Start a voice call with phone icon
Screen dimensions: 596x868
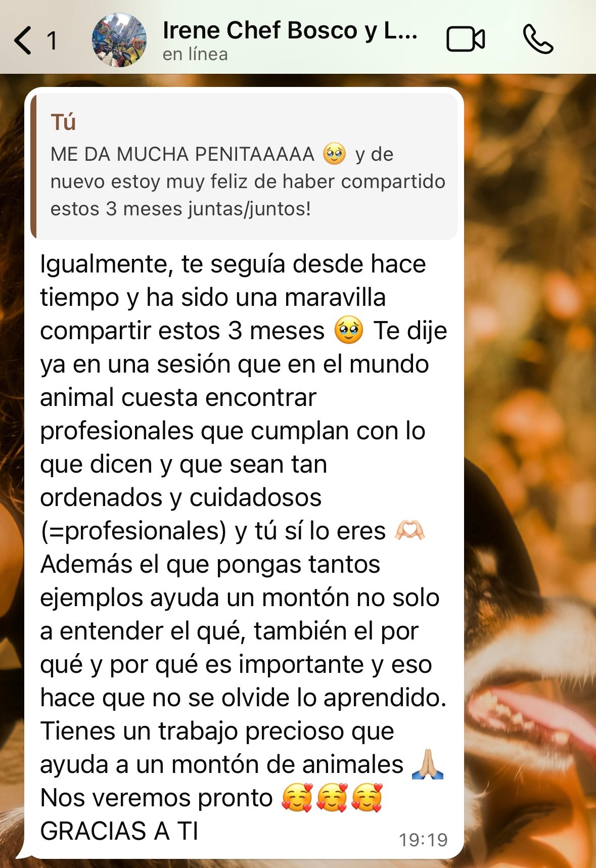(x=538, y=39)
